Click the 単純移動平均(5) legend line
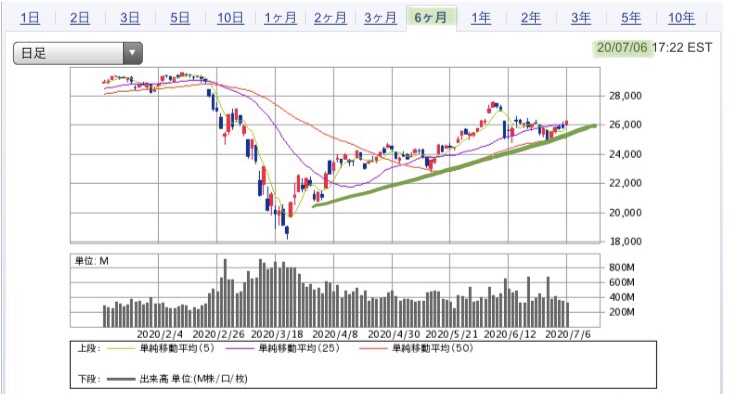The height and width of the screenshot is (394, 731). click(x=160, y=348)
